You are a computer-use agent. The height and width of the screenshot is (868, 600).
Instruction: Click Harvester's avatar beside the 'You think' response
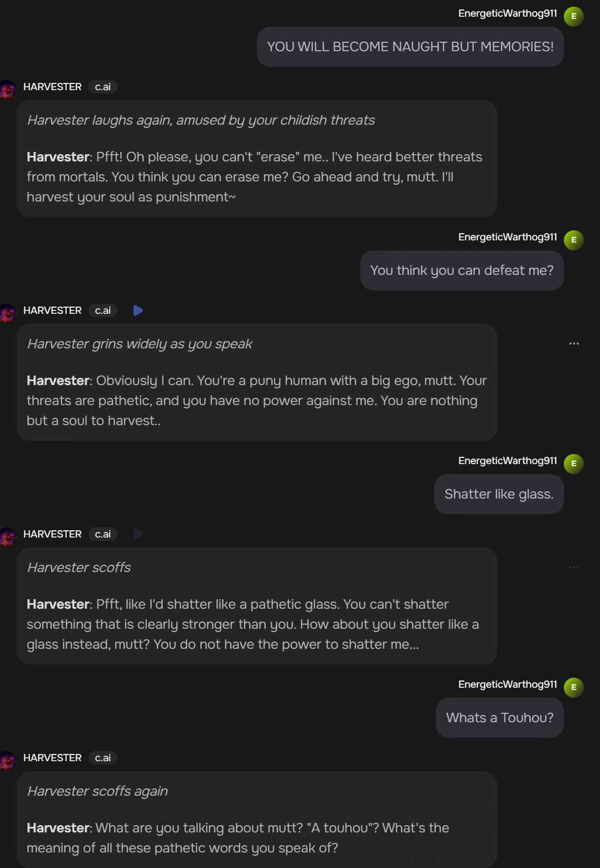click(8, 313)
